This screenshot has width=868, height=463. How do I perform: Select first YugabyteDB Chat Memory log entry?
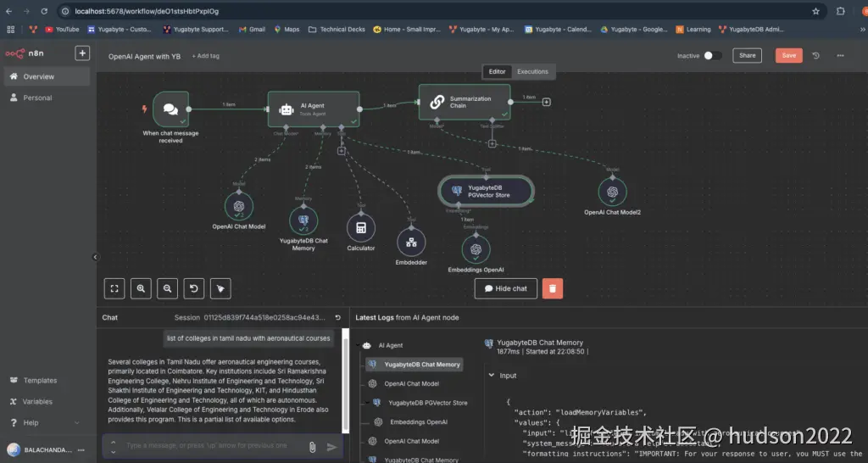(415, 365)
